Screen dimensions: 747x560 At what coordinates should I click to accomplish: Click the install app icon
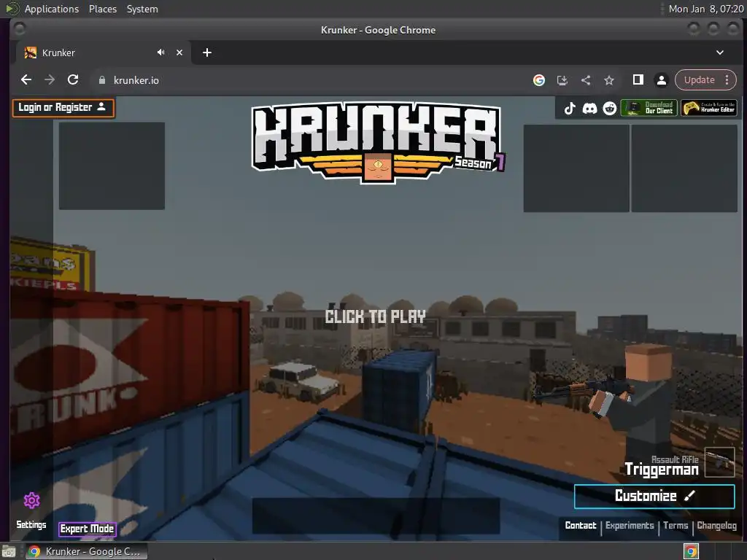tap(562, 80)
